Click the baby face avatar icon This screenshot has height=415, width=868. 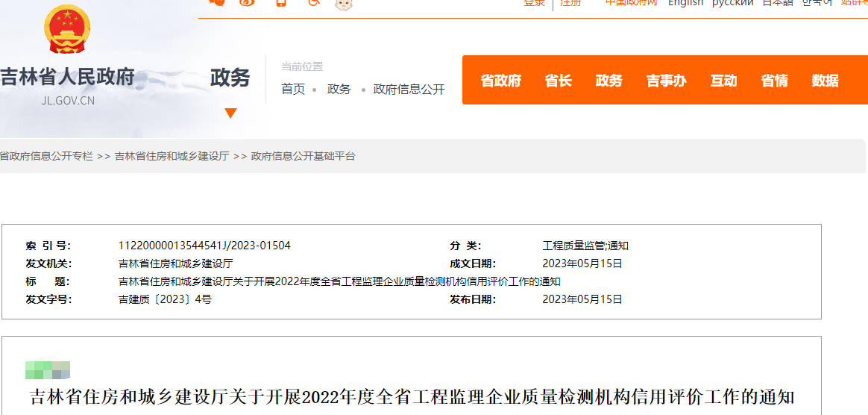tap(344, 4)
